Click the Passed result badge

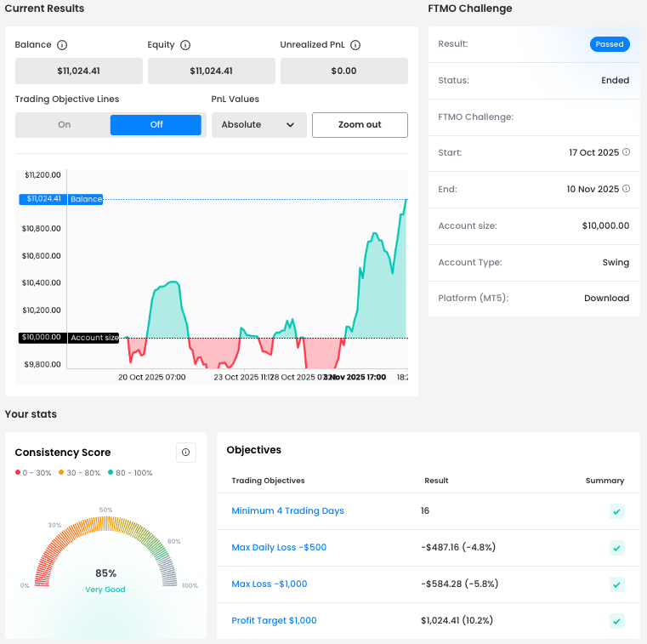[x=609, y=44]
